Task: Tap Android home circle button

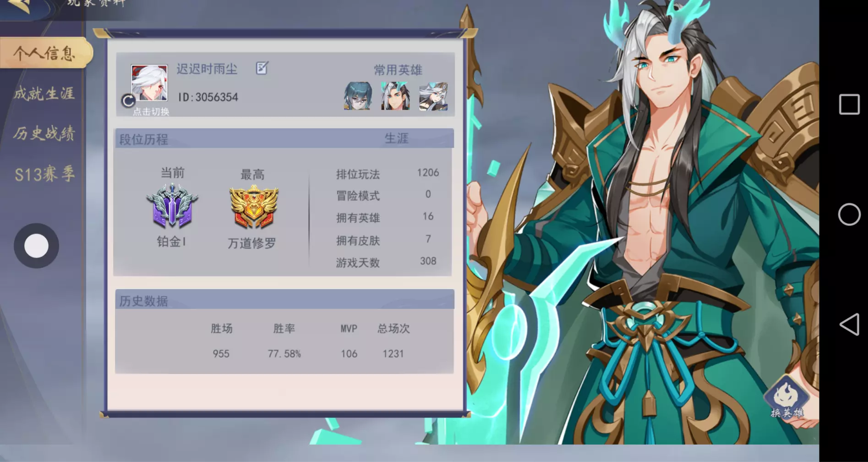Action: click(849, 214)
